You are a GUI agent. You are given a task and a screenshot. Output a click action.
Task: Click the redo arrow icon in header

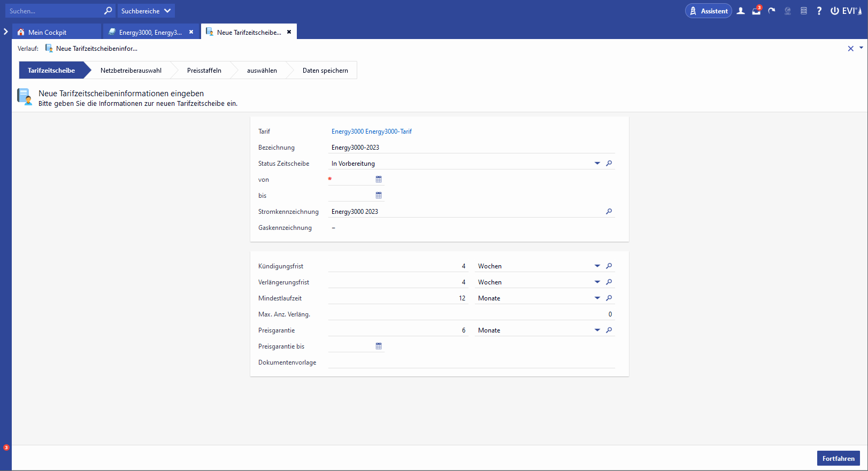pyautogui.click(x=772, y=11)
